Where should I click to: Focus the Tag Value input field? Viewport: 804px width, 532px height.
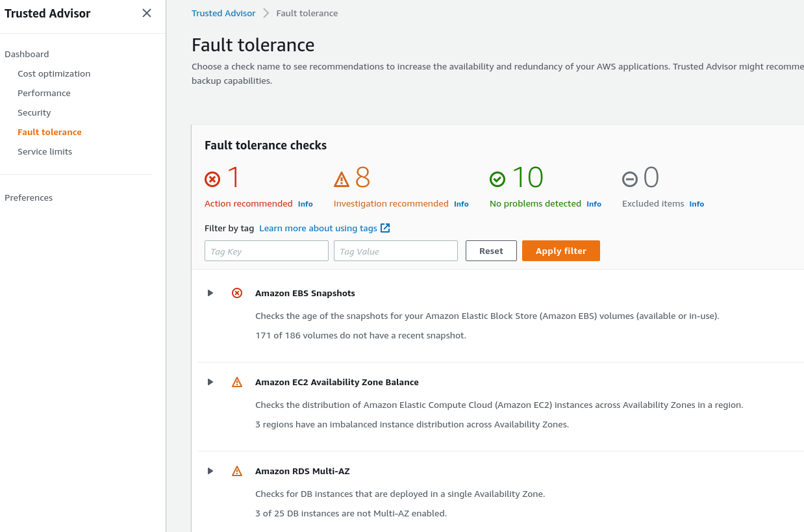(x=396, y=251)
